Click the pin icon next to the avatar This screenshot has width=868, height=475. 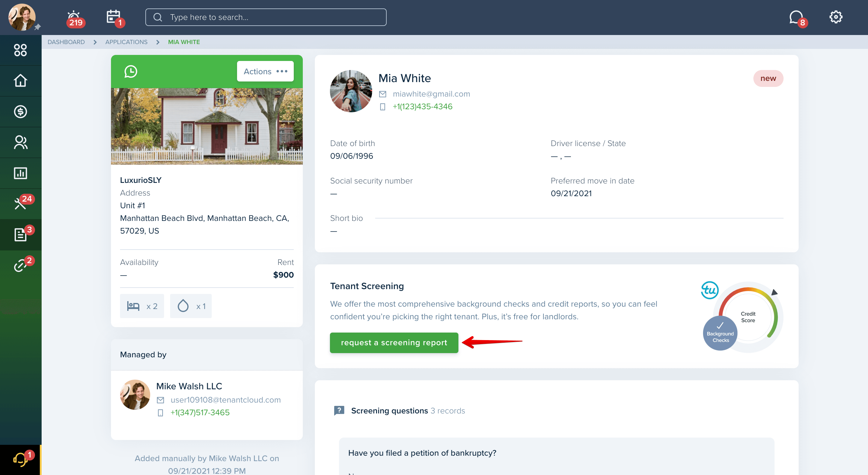[38, 27]
